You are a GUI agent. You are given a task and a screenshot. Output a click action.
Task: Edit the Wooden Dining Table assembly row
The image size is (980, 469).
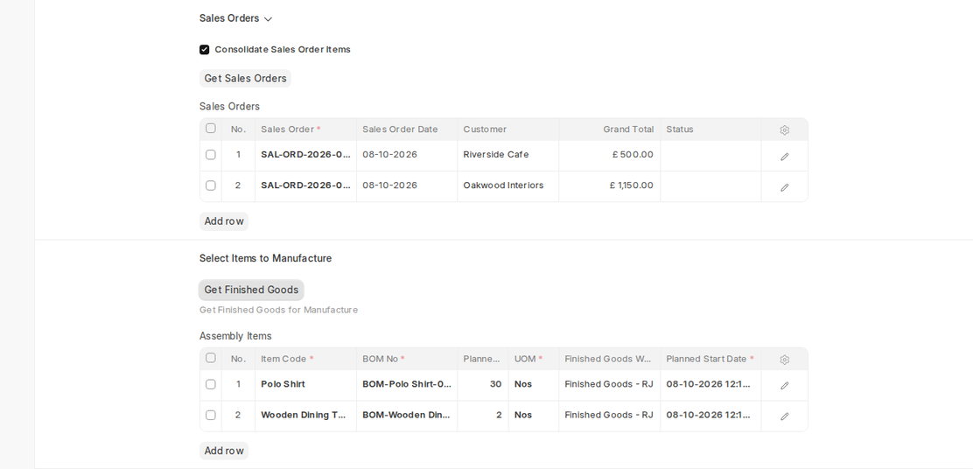pos(784,416)
